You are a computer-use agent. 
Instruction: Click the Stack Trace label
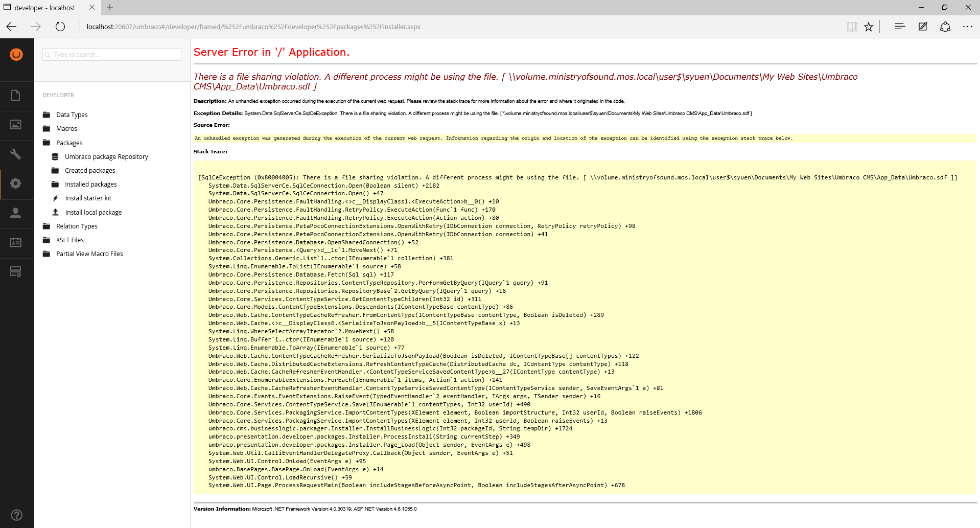point(210,152)
